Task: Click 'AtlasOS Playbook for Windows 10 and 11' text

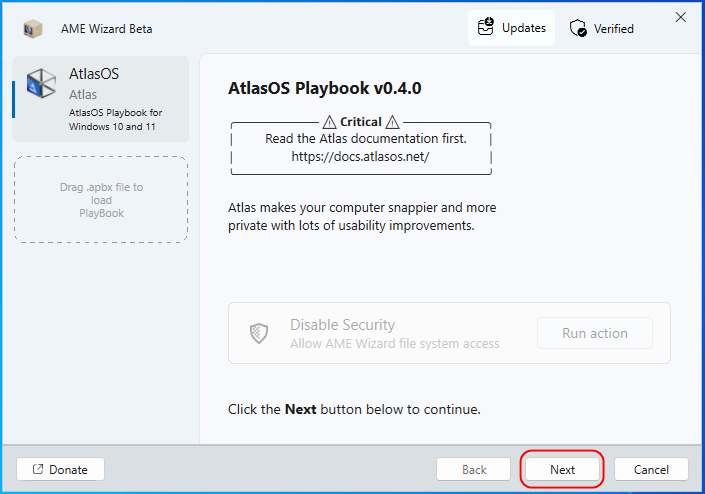Action: (x=116, y=120)
